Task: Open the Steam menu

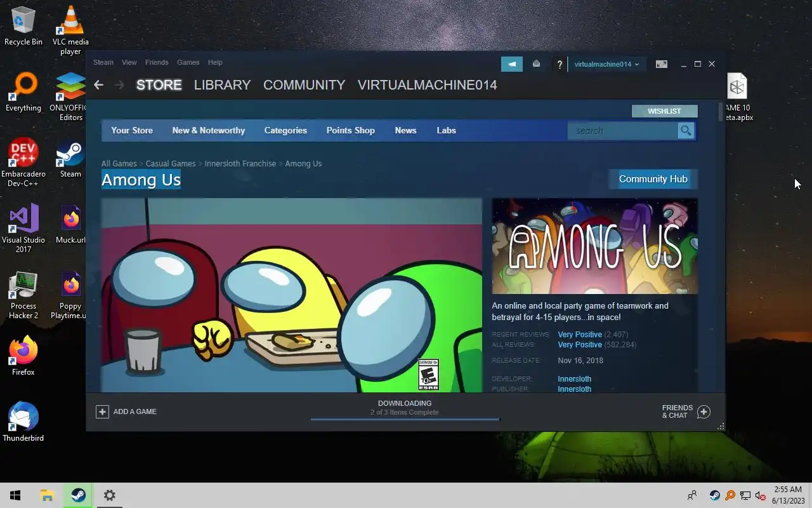Action: click(103, 62)
